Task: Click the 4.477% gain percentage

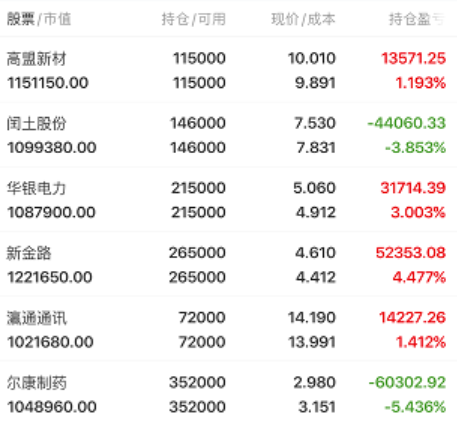Action: pyautogui.click(x=419, y=277)
